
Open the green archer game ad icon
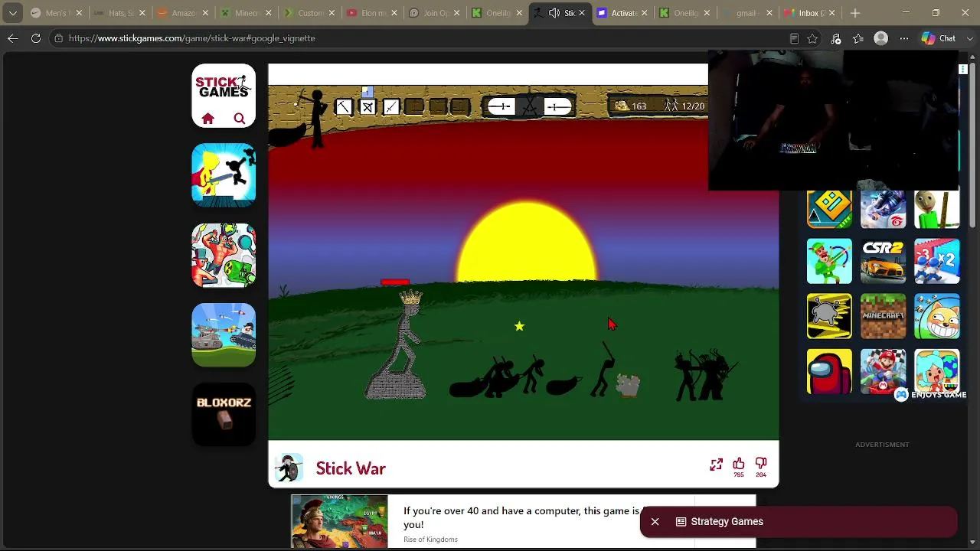(x=829, y=261)
